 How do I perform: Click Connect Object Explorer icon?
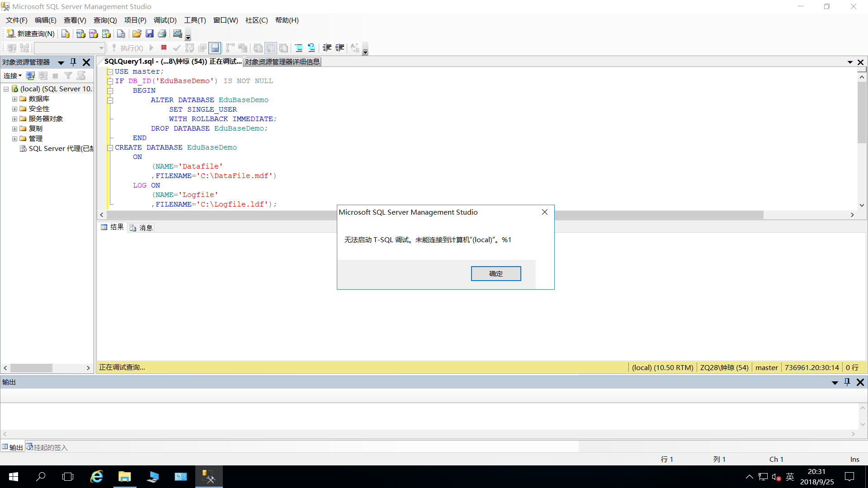30,75
